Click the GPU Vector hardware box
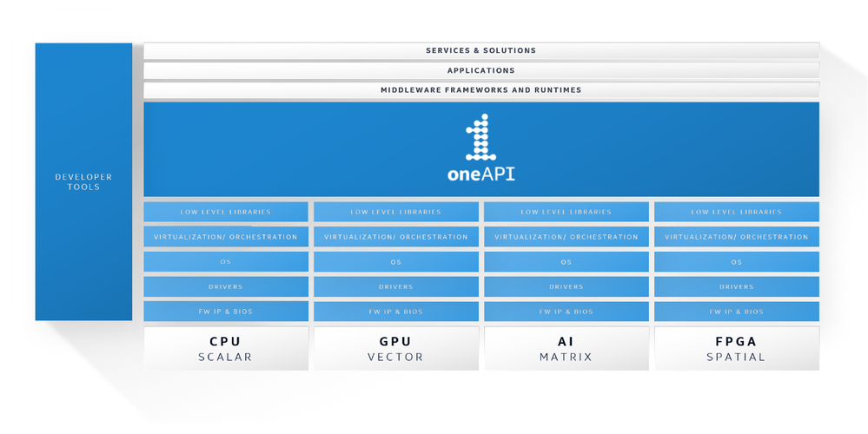The image size is (868, 434). 396,348
